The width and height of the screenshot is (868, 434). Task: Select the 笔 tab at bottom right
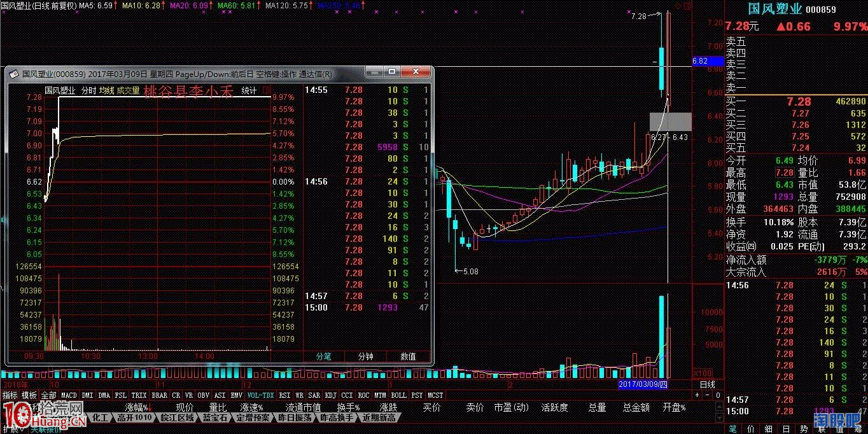click(x=732, y=428)
